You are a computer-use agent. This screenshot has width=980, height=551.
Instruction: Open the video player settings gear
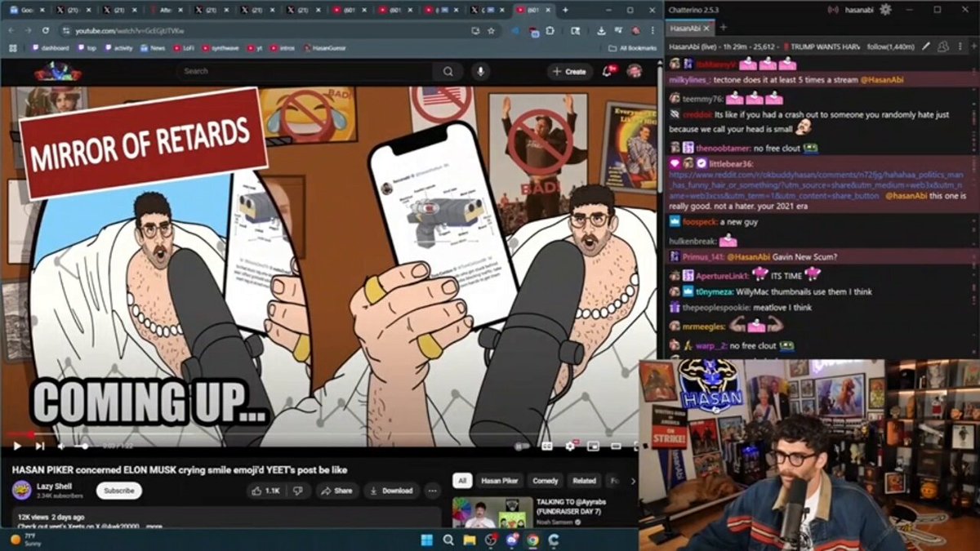coord(570,446)
